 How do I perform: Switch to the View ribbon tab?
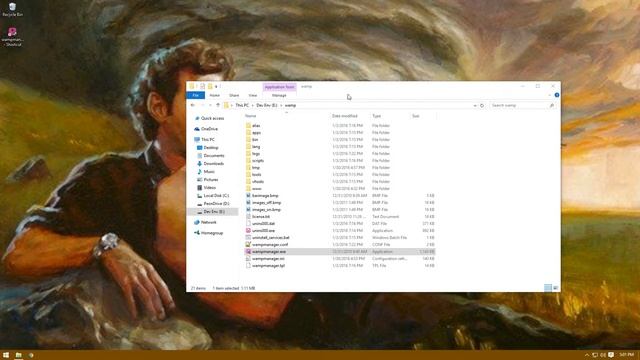tap(253, 95)
